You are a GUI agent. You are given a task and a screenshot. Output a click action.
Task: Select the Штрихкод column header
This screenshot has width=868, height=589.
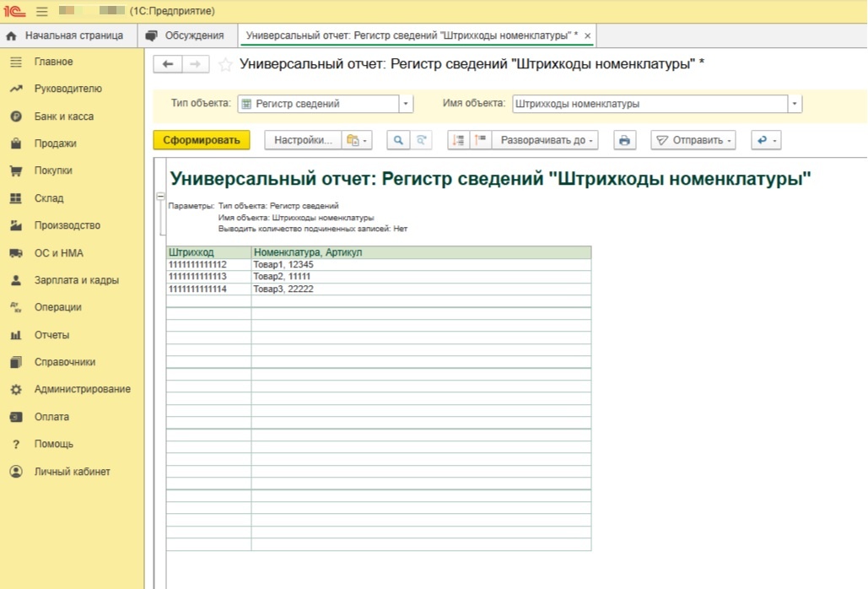pyautogui.click(x=208, y=251)
